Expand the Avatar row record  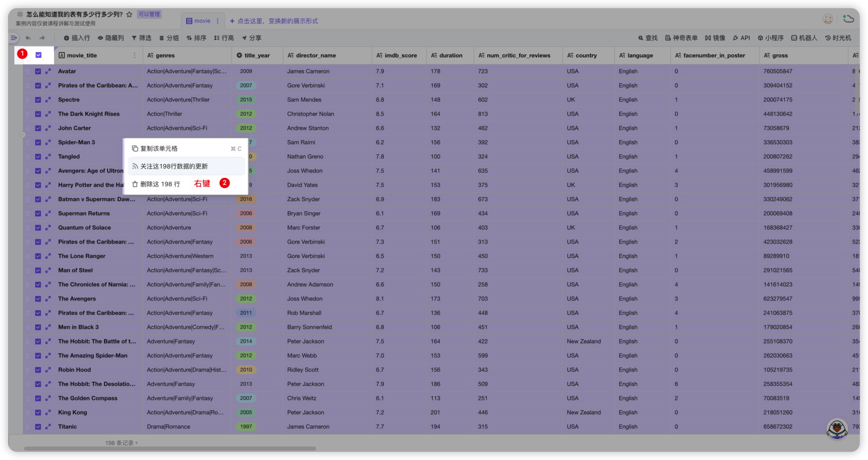click(48, 71)
